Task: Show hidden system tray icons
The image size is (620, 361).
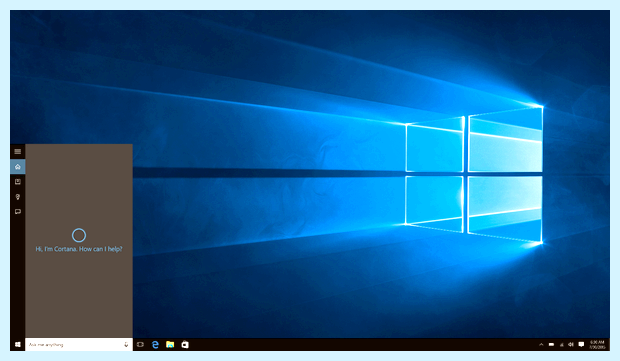Action: (541, 344)
